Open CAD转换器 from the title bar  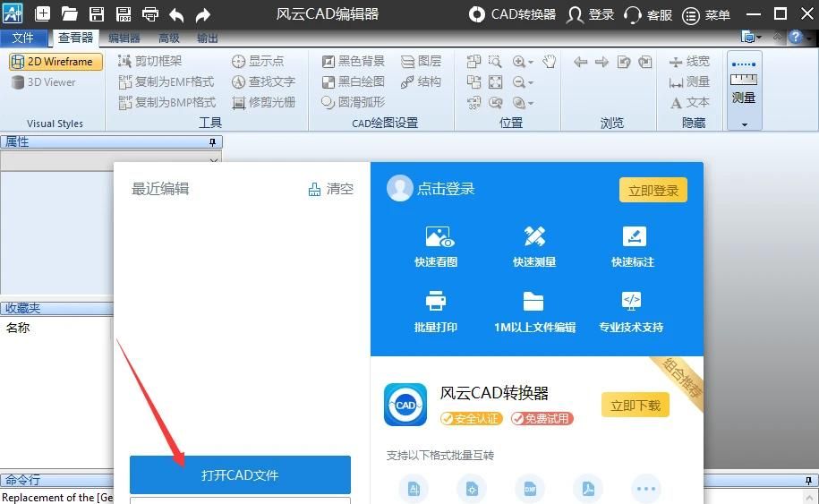tap(512, 14)
